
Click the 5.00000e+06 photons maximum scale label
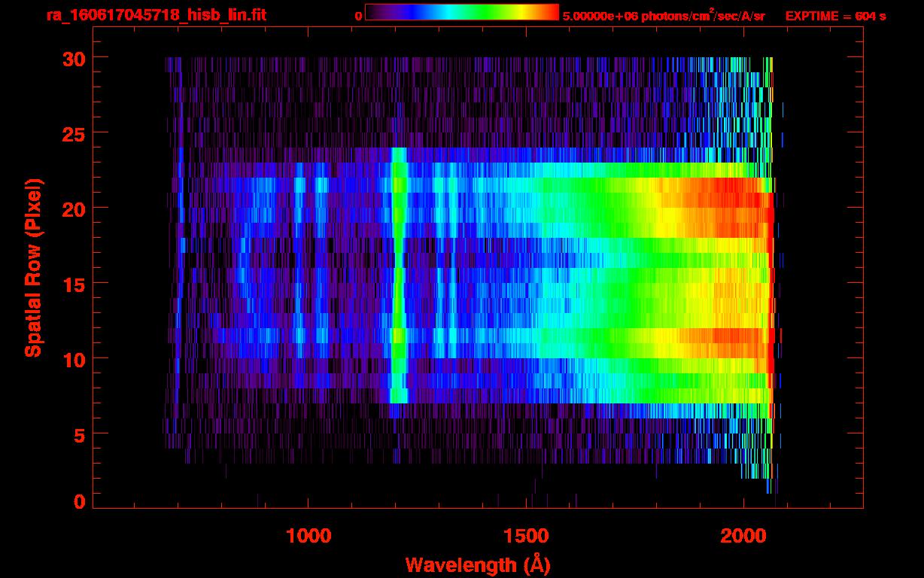pyautogui.click(x=664, y=16)
